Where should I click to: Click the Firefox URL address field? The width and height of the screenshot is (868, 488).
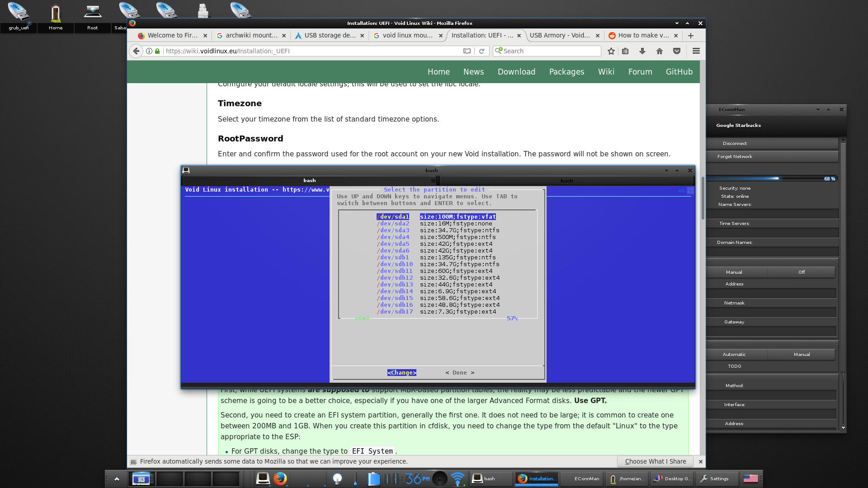312,51
